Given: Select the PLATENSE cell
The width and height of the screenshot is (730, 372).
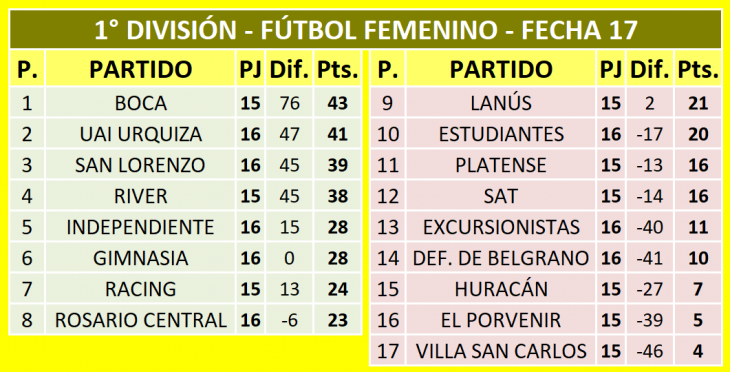Looking at the screenshot, I should click(501, 165).
